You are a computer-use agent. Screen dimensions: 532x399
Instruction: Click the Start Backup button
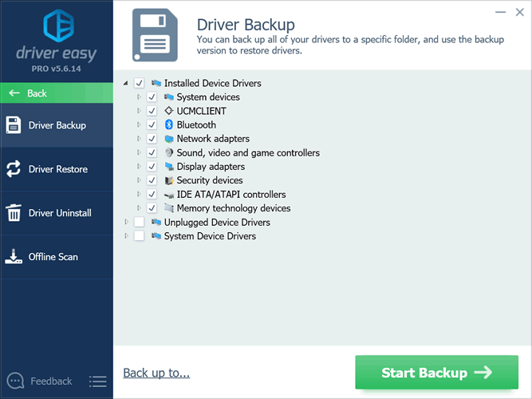click(x=436, y=373)
